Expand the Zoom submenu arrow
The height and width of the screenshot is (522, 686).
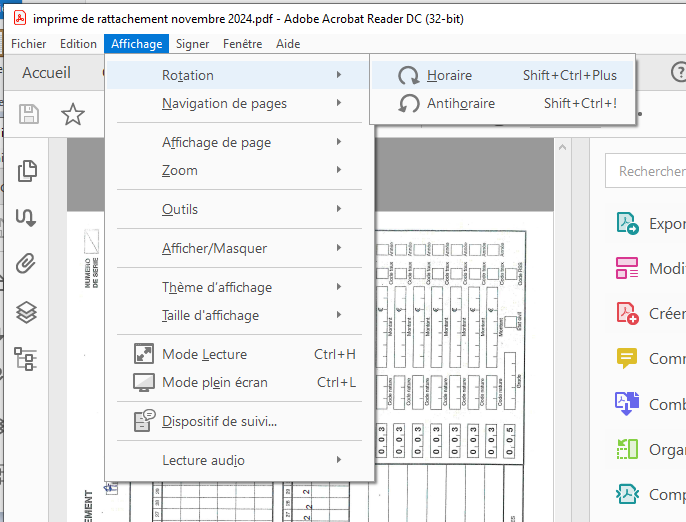point(339,170)
